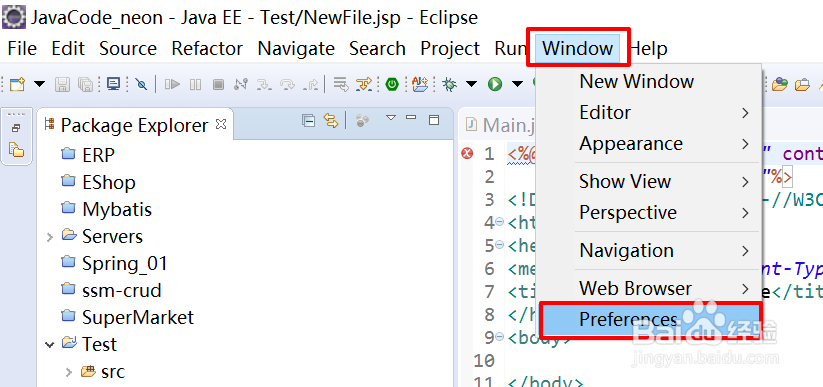823x387 pixels.
Task: Choose Preferences from Window menu
Action: pos(650,319)
